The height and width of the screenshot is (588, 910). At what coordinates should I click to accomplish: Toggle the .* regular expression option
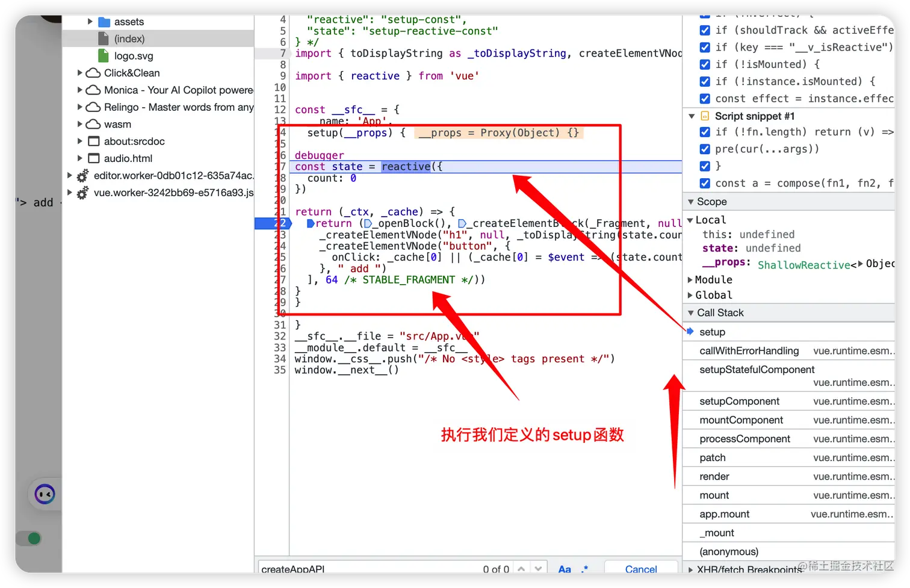pos(584,569)
